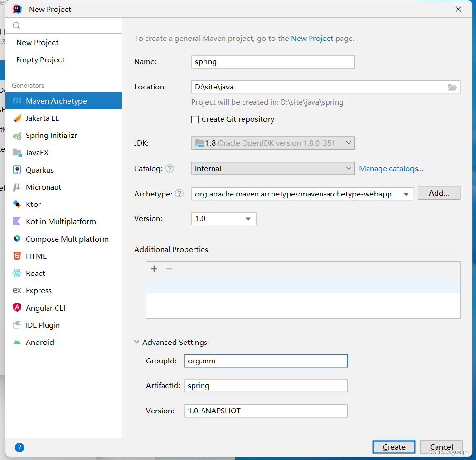Screen dimensions: 476x460
Task: Enable Create Git repository checkbox
Action: [x=195, y=119]
